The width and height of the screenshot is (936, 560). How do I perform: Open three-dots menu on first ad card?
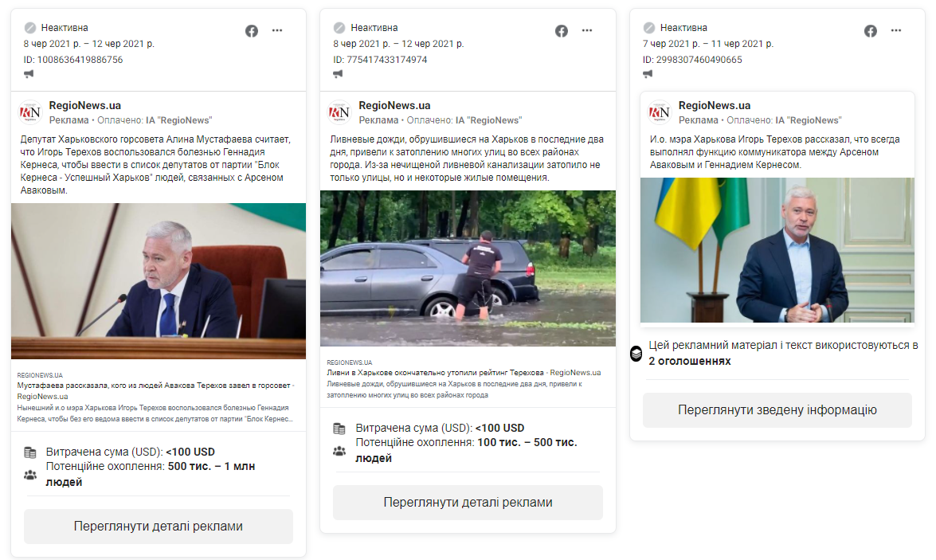pos(277,30)
